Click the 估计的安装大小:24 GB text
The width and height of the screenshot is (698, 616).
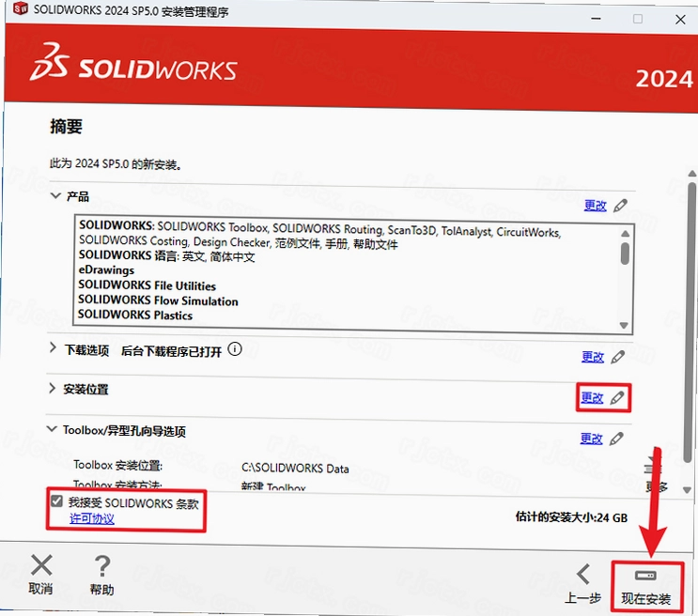[571, 517]
